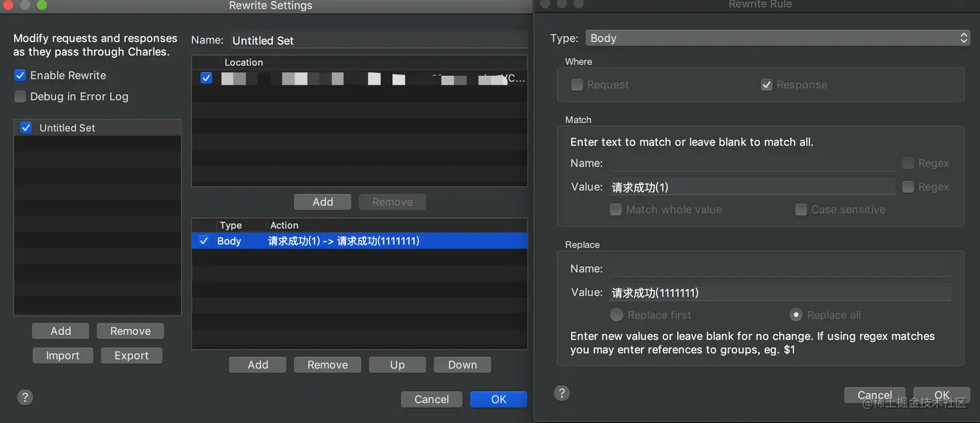
Task: Enable Regex for Match Name
Action: point(908,163)
